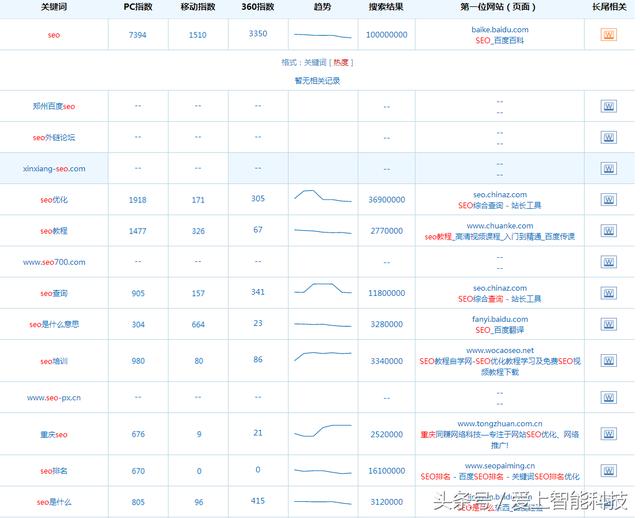
Task: Open long-tail icon for seo排名 row
Action: [609, 471]
